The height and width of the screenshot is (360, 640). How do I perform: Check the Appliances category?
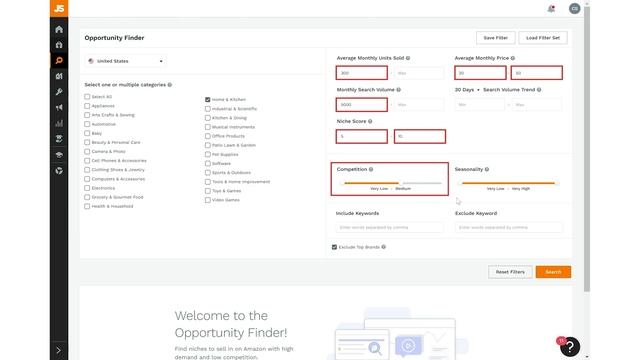click(x=87, y=106)
